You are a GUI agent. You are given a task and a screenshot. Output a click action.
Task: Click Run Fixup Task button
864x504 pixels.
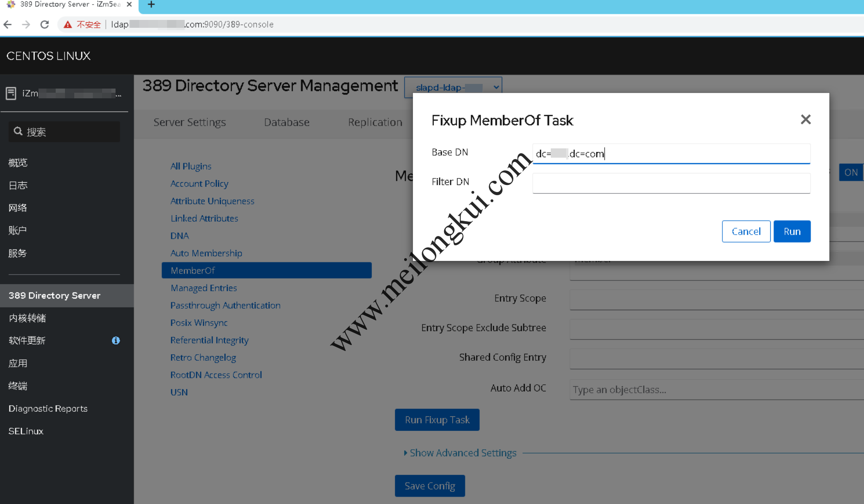pos(437,420)
